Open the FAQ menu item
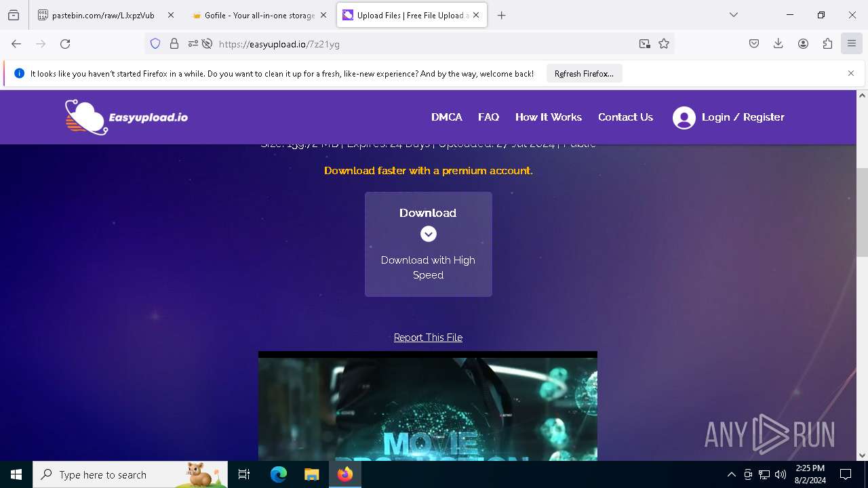This screenshot has width=868, height=488. 488,117
